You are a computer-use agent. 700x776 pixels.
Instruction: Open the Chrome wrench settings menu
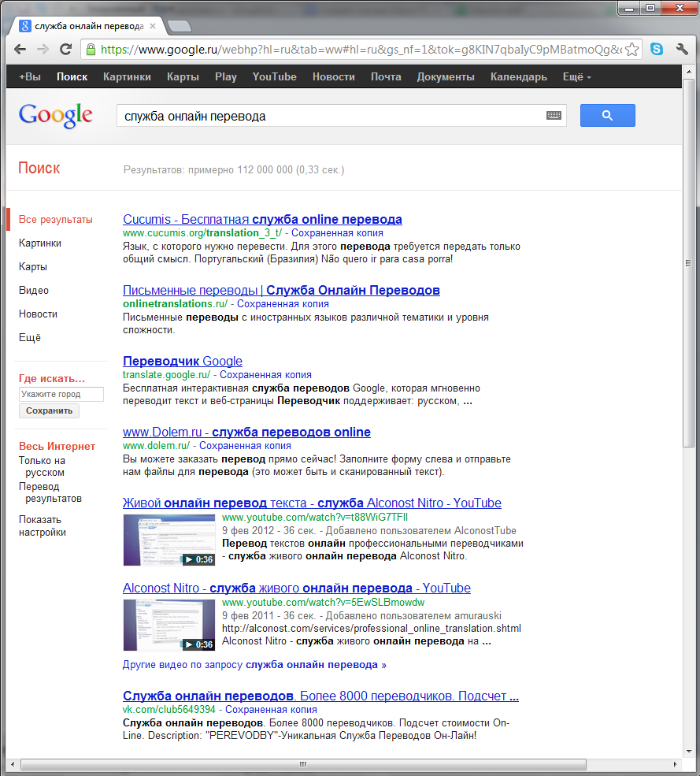click(682, 49)
